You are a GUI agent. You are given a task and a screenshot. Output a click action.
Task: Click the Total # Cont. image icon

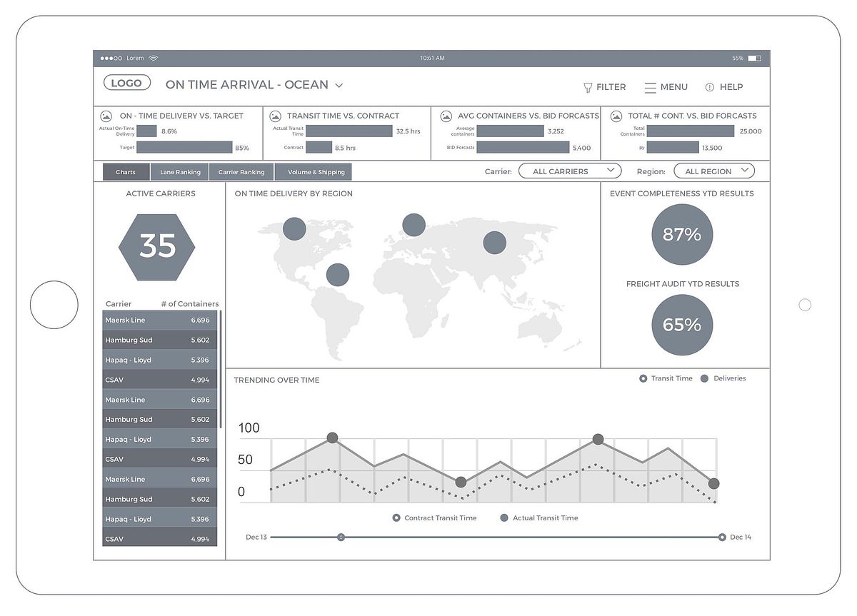(x=615, y=116)
